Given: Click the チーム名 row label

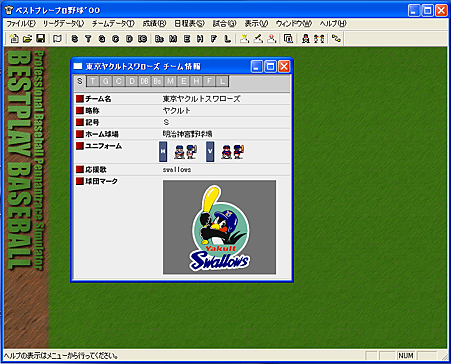Looking at the screenshot, I should coord(98,99).
